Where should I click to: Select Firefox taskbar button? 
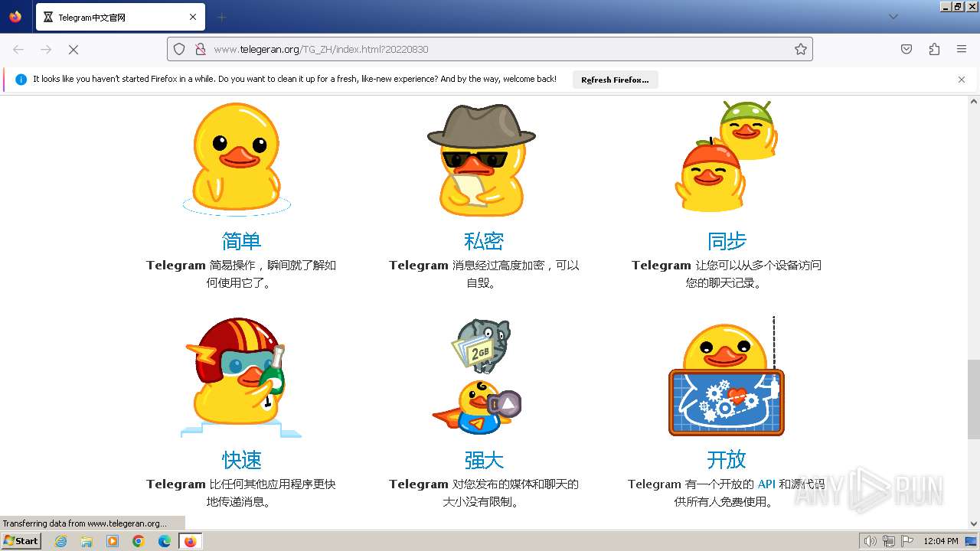191,541
